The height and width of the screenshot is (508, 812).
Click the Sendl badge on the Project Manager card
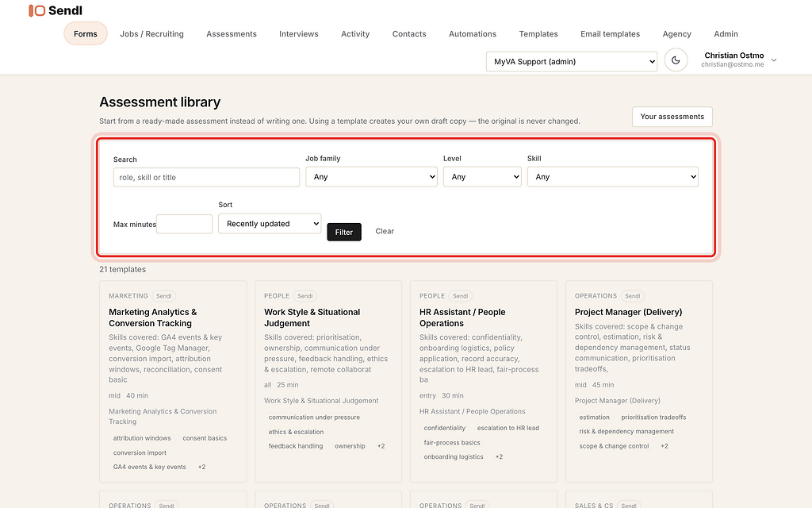[x=632, y=296]
